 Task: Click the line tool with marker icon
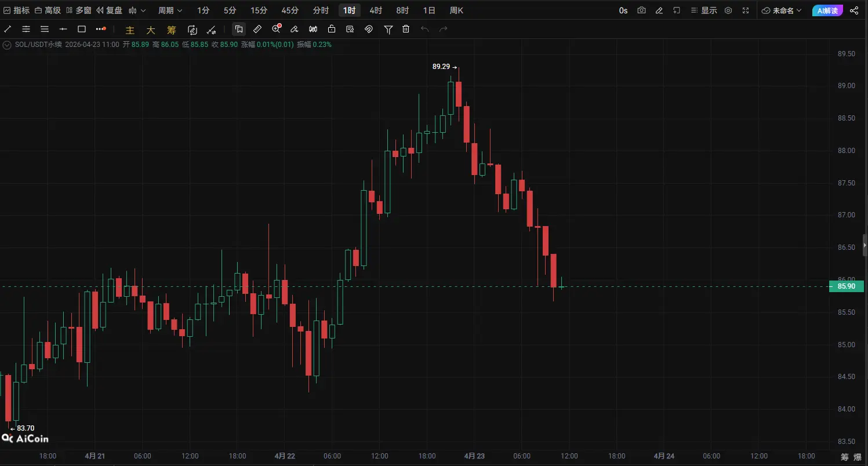(212, 30)
